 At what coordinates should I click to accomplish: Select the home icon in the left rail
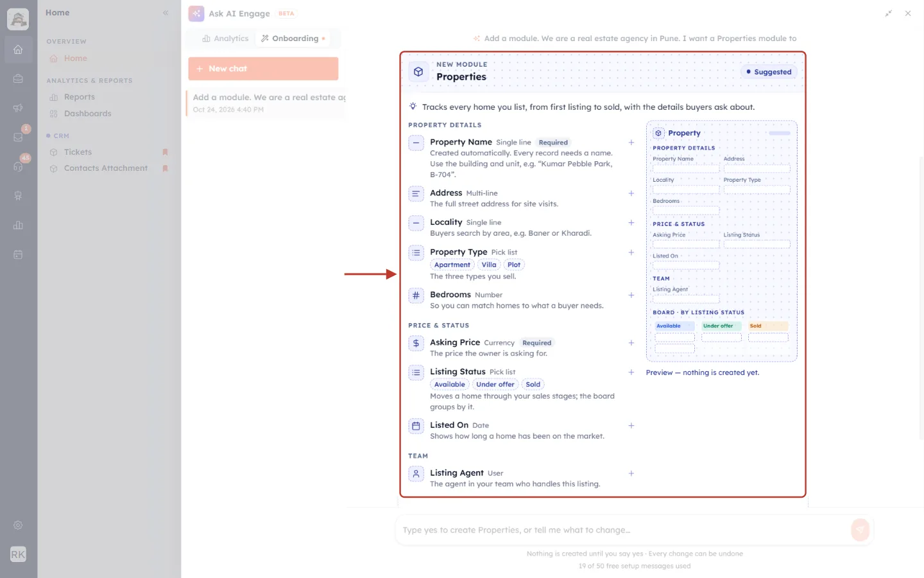coord(18,49)
